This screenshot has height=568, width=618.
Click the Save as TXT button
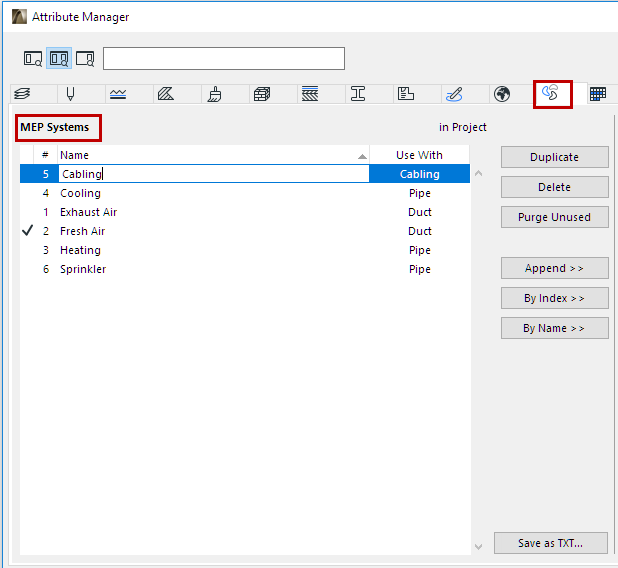tap(551, 543)
